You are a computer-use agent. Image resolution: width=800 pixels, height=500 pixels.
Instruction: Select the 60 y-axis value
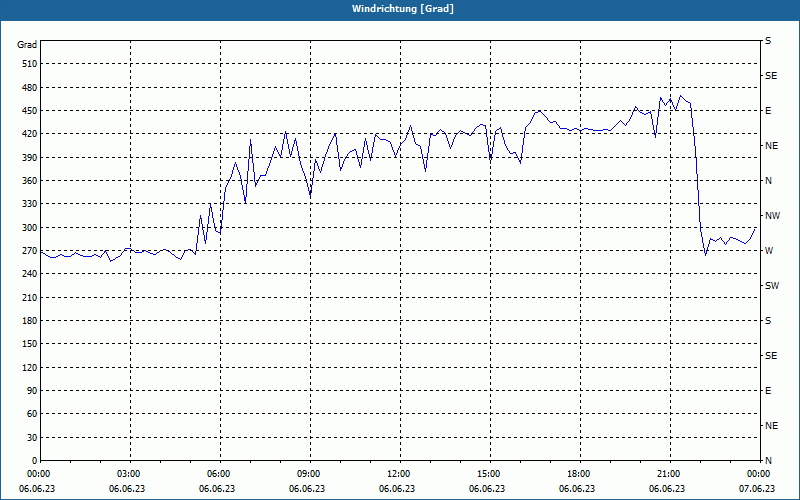pyautogui.click(x=32, y=414)
